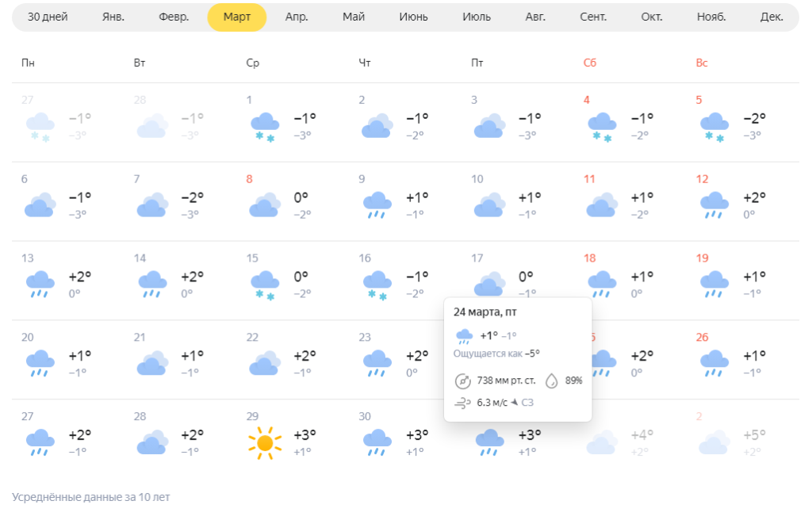Switch to the Дек. month tab
The width and height of the screenshot is (812, 516).
pyautogui.click(x=771, y=17)
